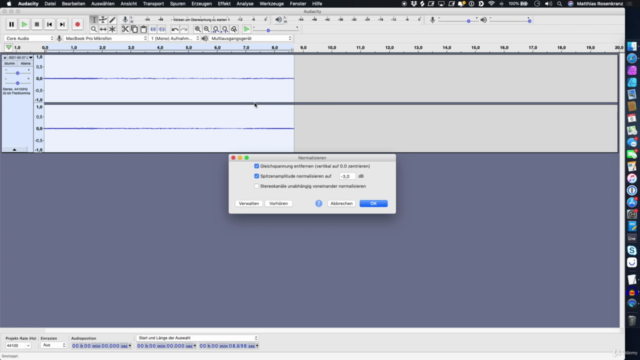The image size is (640, 360).
Task: Close the track with X button
Action: [x=5, y=58]
